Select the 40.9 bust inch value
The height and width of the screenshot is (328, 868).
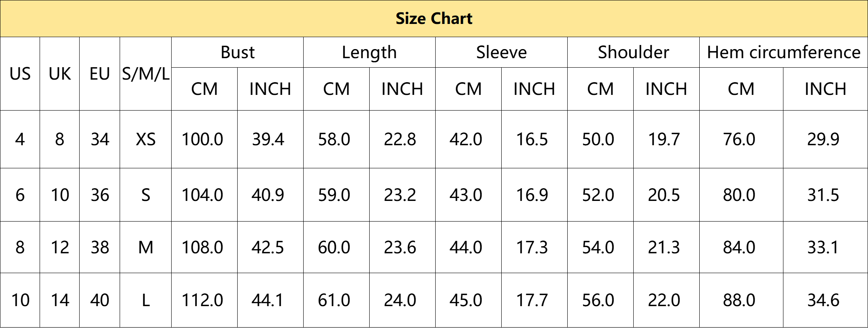(268, 195)
